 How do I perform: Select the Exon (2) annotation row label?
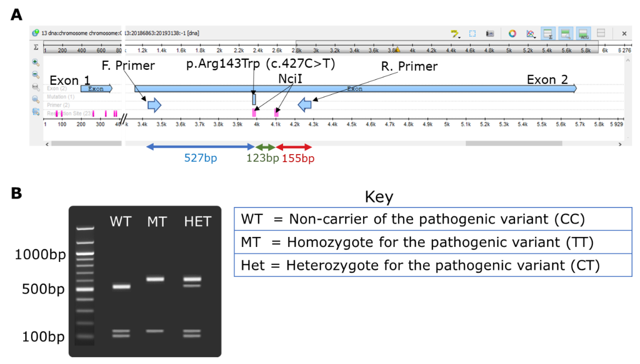(x=57, y=89)
